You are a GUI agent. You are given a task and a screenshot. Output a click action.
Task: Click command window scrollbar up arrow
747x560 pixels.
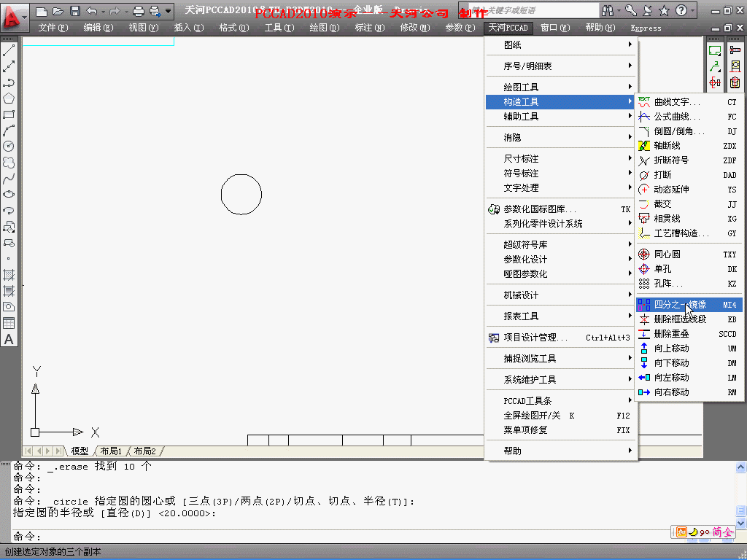[x=741, y=467]
